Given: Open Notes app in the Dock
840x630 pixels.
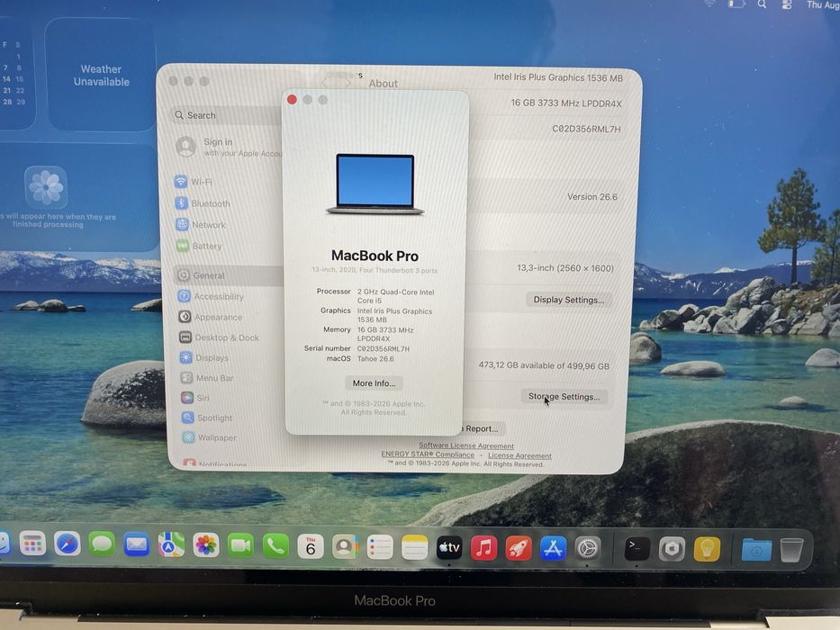Looking at the screenshot, I should [x=415, y=548].
